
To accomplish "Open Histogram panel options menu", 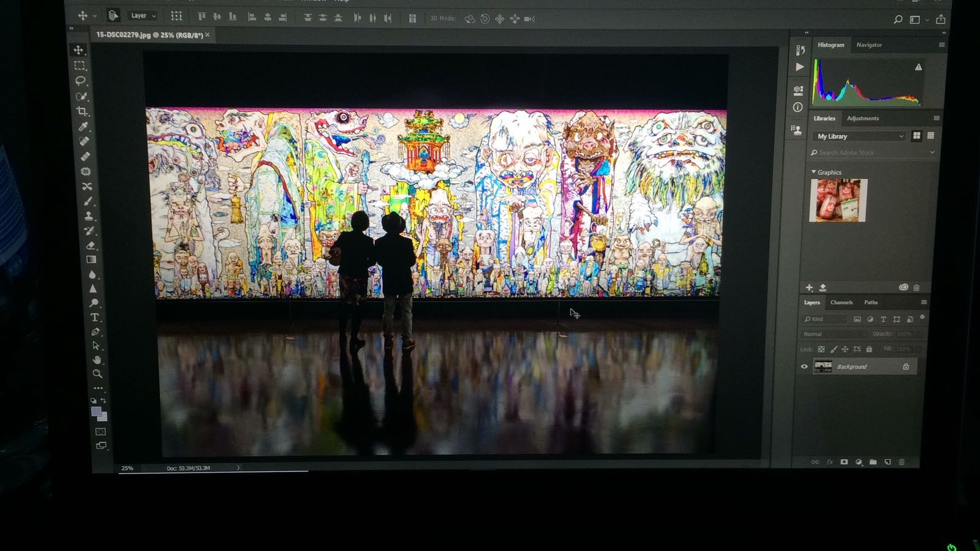I will [x=941, y=45].
